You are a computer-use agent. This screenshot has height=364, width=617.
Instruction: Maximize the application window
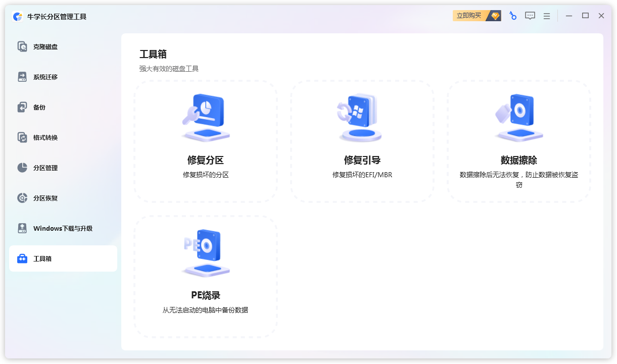[x=585, y=16]
